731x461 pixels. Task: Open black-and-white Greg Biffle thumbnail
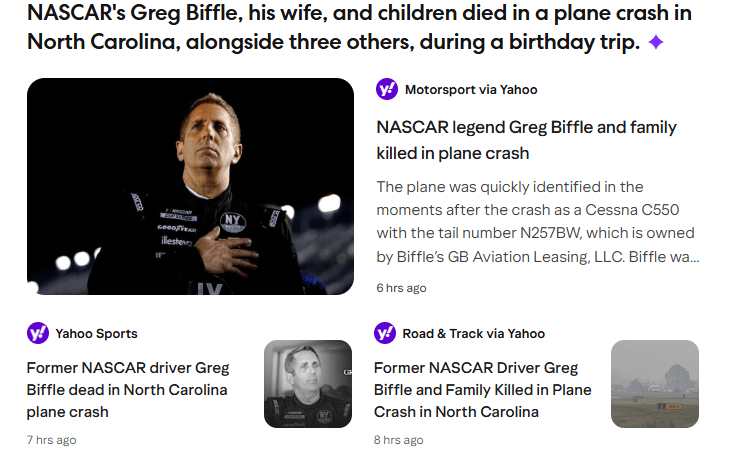(x=308, y=384)
